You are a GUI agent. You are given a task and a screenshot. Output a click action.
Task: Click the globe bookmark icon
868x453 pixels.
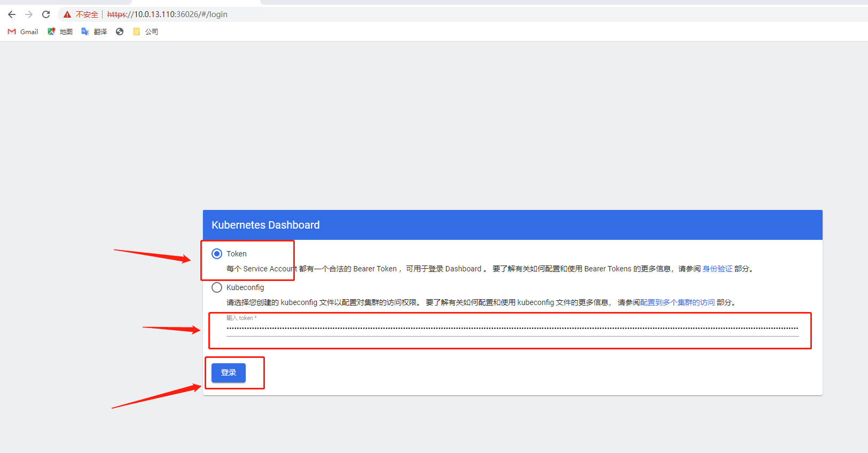120,32
